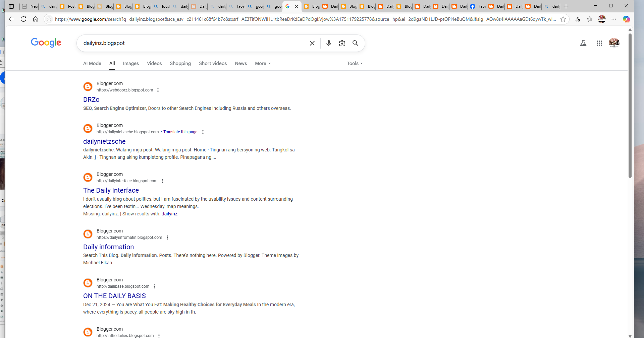Switch to the 'New' first browser tab
The height and width of the screenshot is (338, 644).
click(30, 6)
